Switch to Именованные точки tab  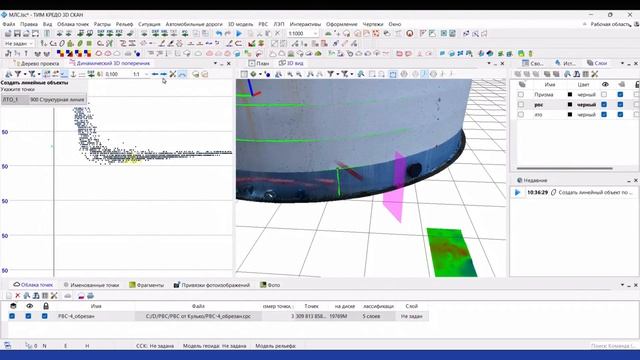[91, 285]
